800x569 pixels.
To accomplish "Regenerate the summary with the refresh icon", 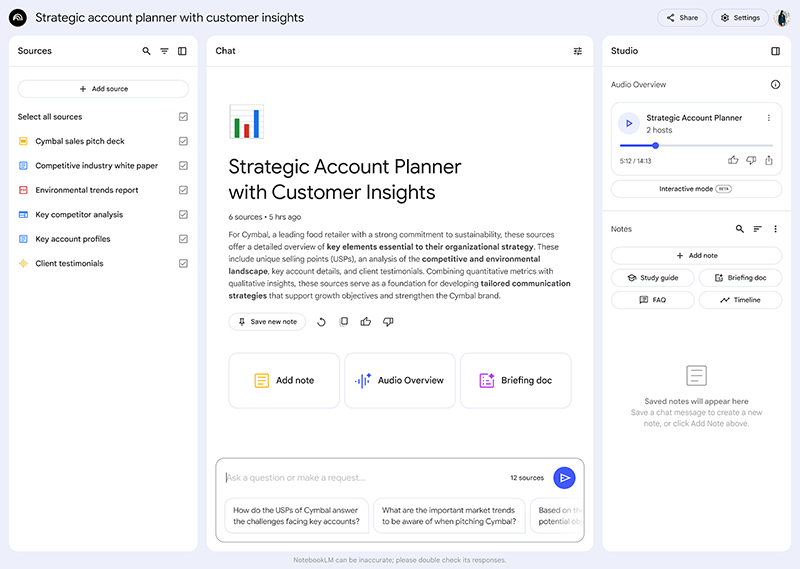I will pyautogui.click(x=321, y=322).
